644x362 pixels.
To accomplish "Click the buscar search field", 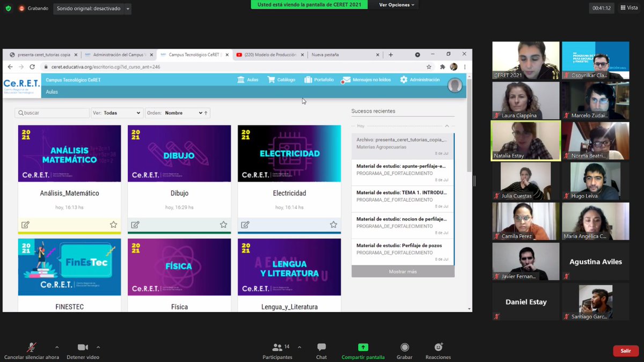I will click(52, 113).
